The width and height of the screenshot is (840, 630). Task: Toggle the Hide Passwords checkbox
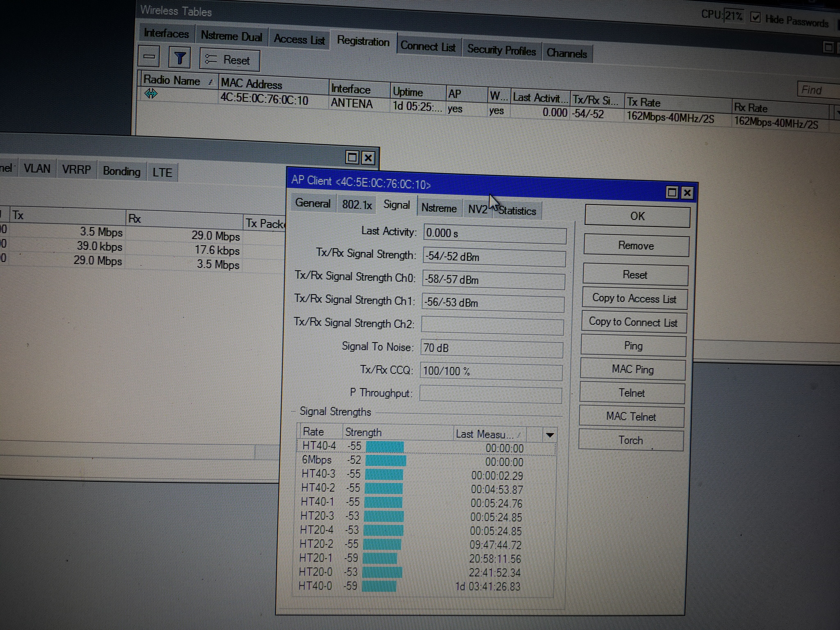[x=755, y=18]
